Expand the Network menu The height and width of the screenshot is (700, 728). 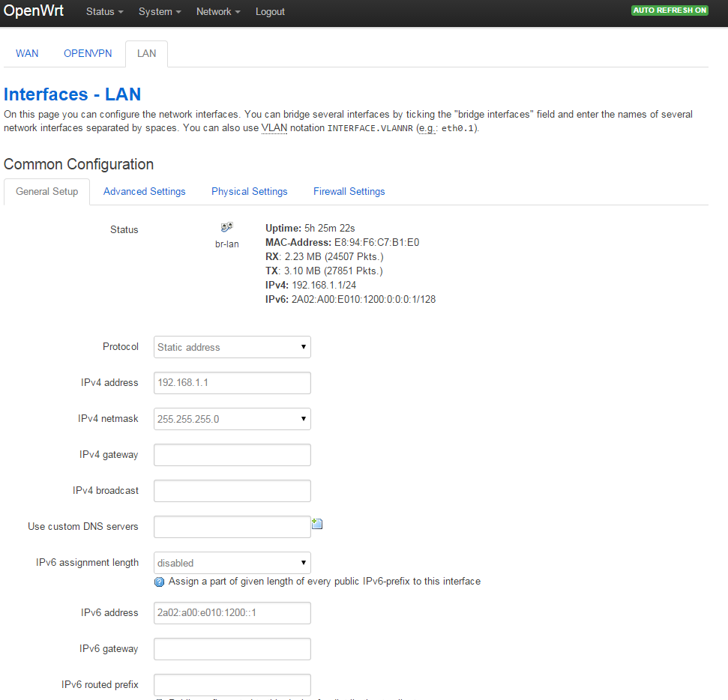(x=218, y=12)
